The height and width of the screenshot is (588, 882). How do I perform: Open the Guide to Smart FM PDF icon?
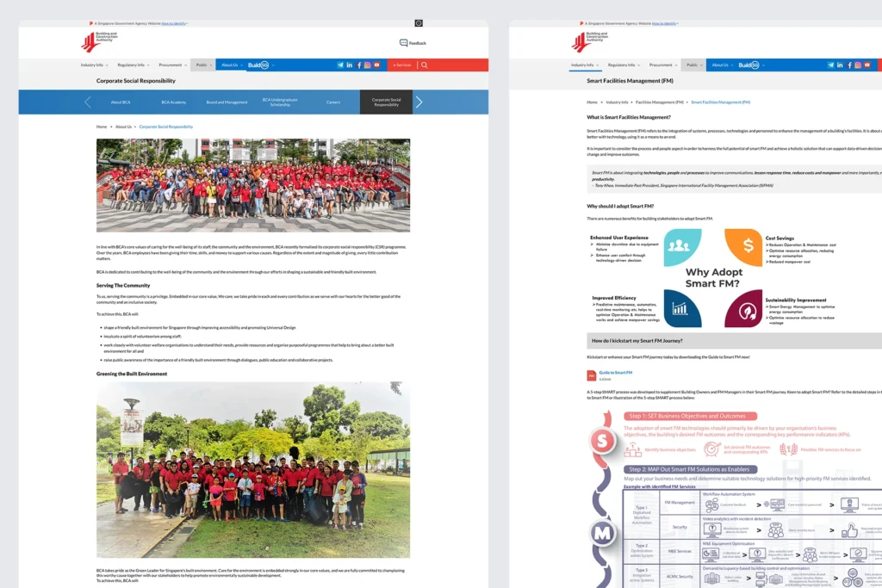click(591, 375)
